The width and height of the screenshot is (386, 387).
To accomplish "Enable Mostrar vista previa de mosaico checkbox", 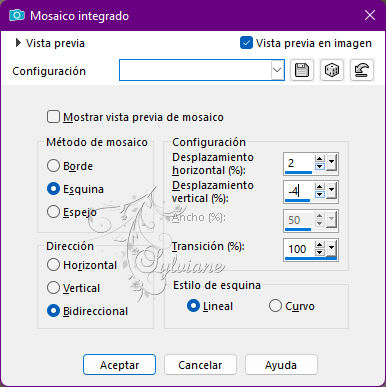I will 53,117.
